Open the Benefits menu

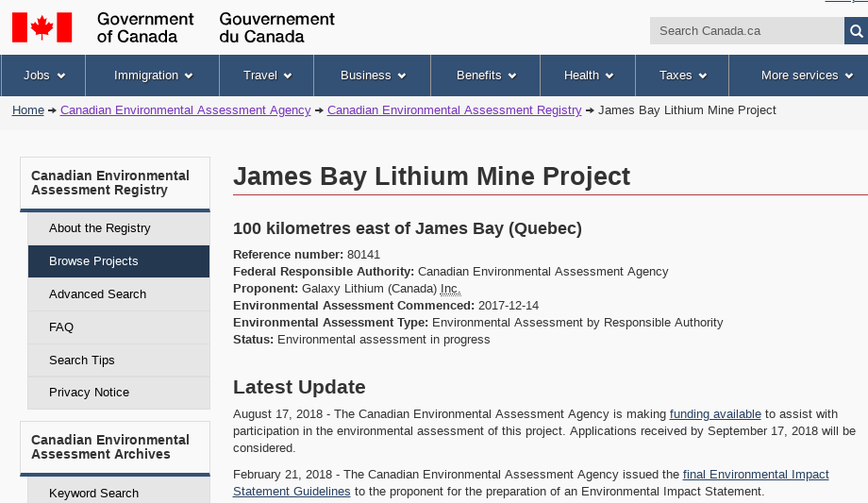[486, 75]
